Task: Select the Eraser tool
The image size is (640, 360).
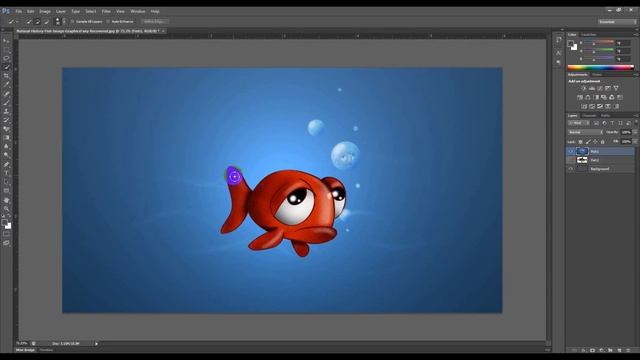Action: (x=6, y=129)
